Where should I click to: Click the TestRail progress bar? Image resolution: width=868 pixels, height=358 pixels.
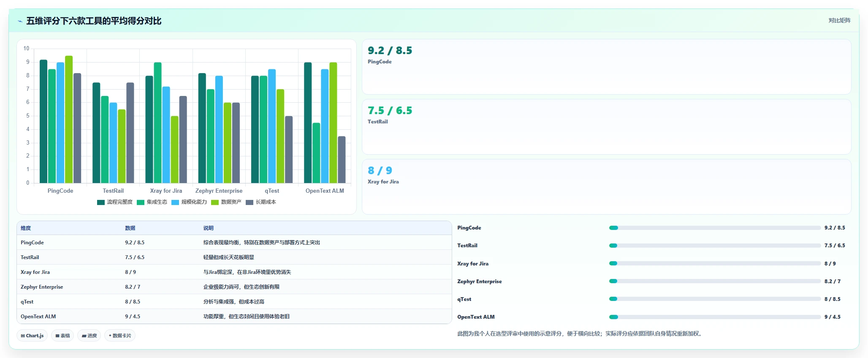(715, 246)
